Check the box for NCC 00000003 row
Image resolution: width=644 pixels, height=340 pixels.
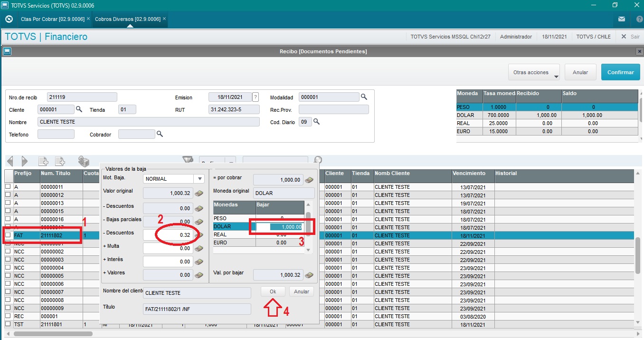(8, 260)
